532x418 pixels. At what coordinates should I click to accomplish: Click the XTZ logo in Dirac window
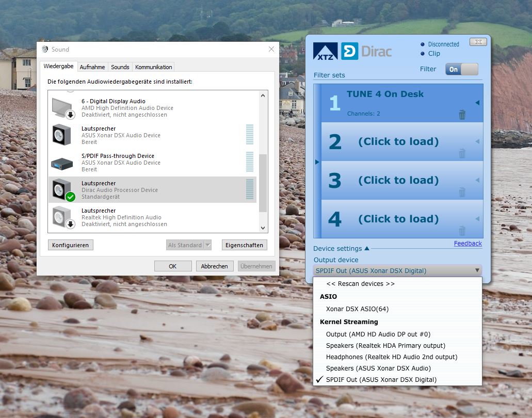point(325,51)
